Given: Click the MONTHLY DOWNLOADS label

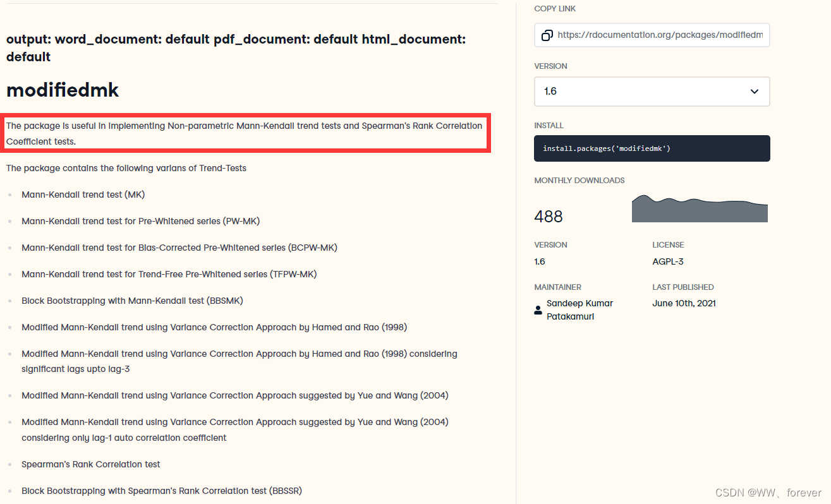Looking at the screenshot, I should point(579,181).
